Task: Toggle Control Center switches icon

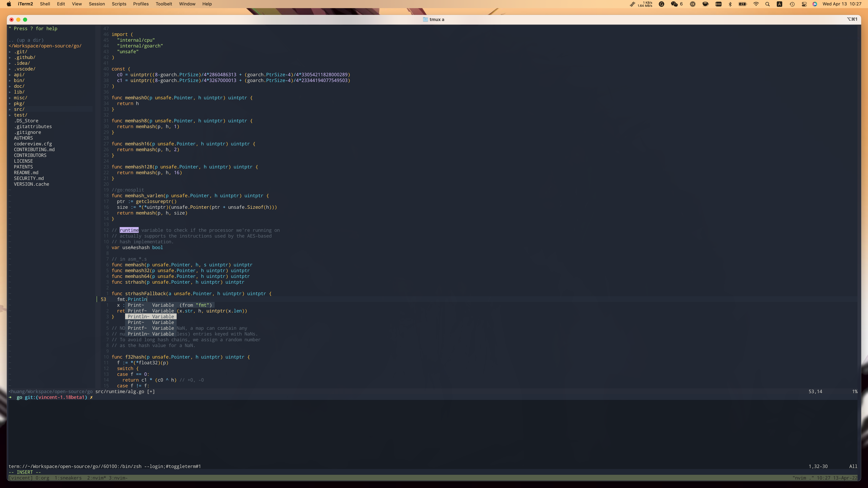Action: coord(804,4)
